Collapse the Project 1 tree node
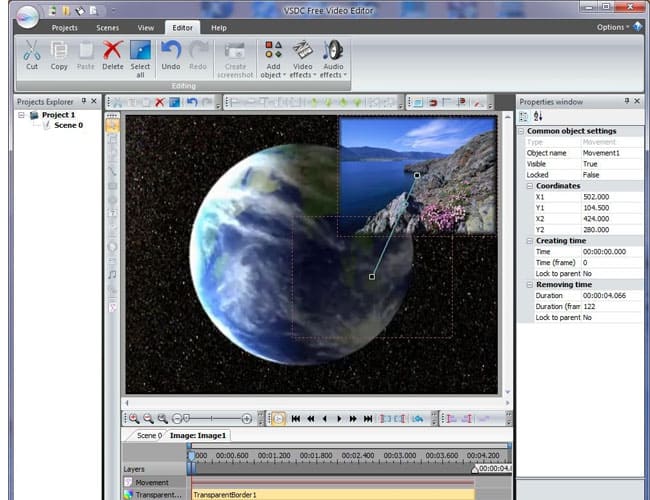Screen dimensions: 650x500 pyautogui.click(x=20, y=115)
